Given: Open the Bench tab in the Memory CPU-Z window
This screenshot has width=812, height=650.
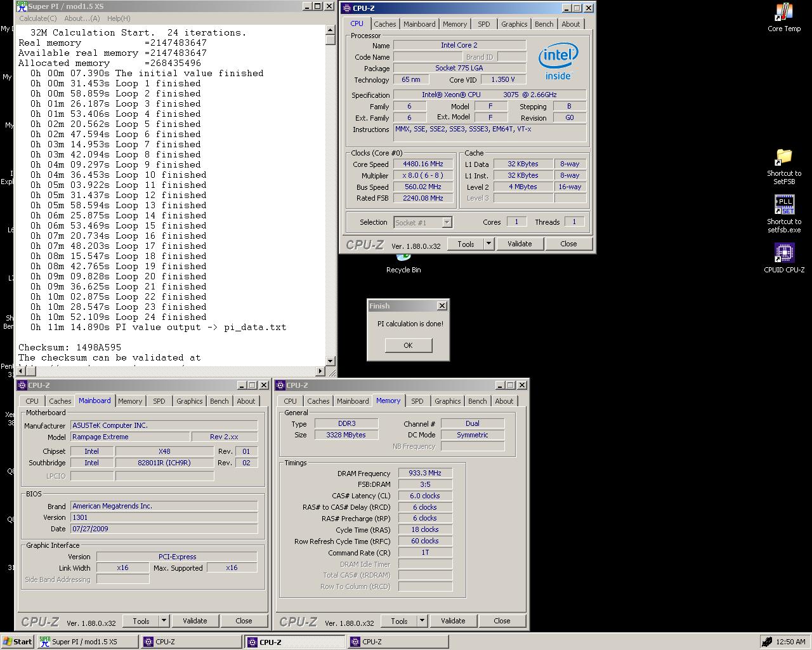Looking at the screenshot, I should (x=477, y=401).
